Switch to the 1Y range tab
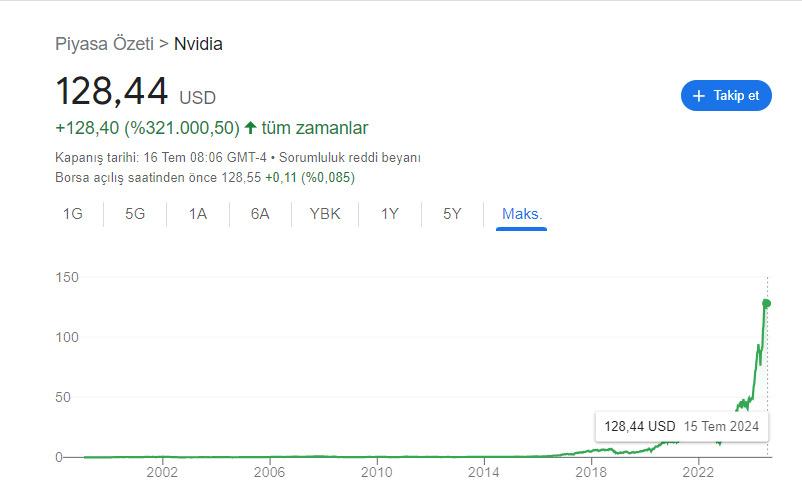The width and height of the screenshot is (802, 496). pyautogui.click(x=390, y=214)
